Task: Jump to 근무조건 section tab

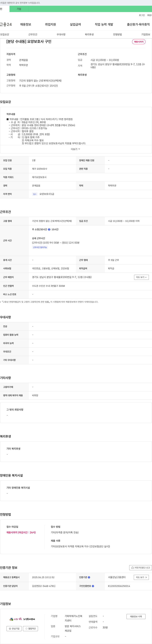Action: pyautogui.click(x=33, y=34)
